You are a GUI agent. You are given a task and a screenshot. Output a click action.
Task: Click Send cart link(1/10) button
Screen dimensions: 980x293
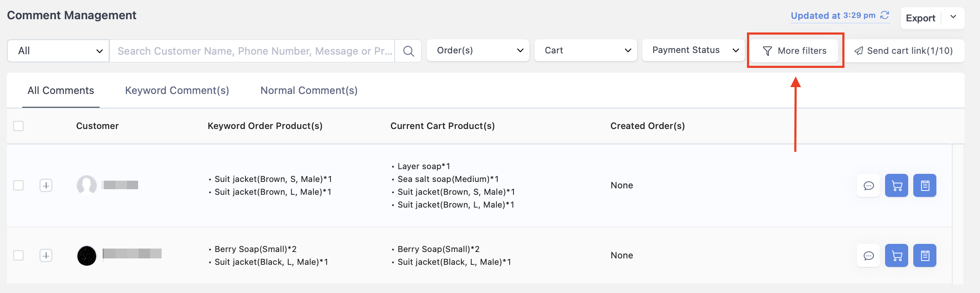point(903,51)
